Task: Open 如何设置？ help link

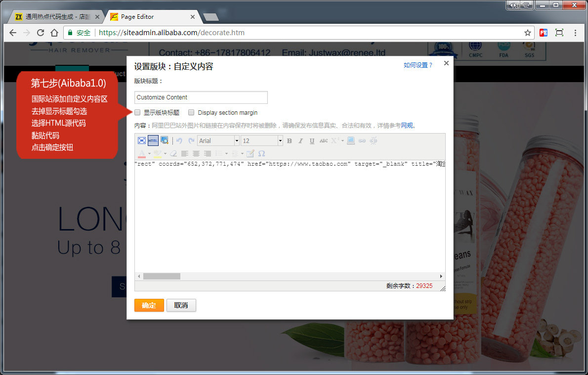Action: click(x=418, y=65)
